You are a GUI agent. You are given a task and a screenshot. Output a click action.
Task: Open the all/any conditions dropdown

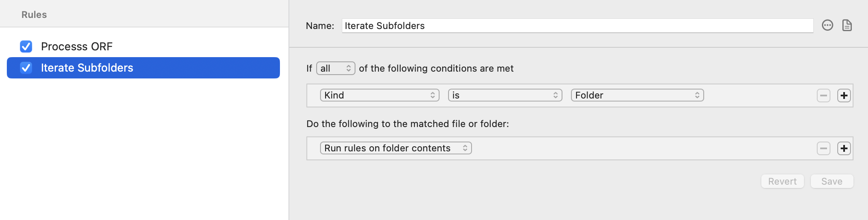[335, 69]
